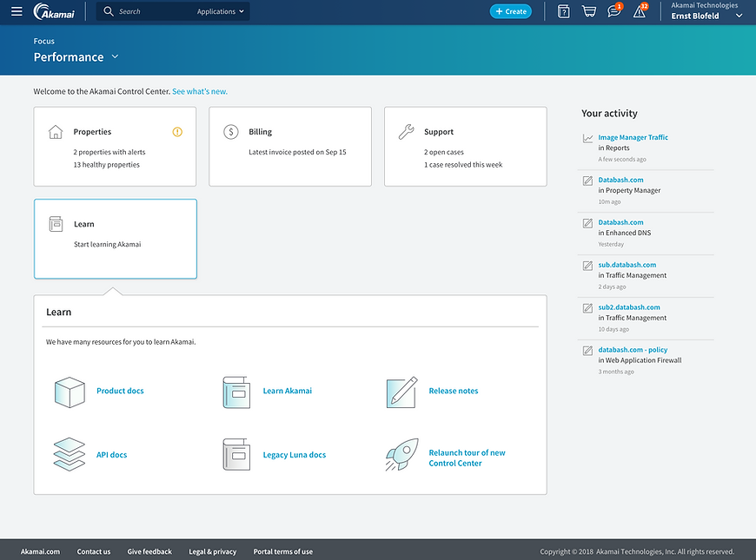
Task: Open the See what's new link
Action: click(200, 91)
